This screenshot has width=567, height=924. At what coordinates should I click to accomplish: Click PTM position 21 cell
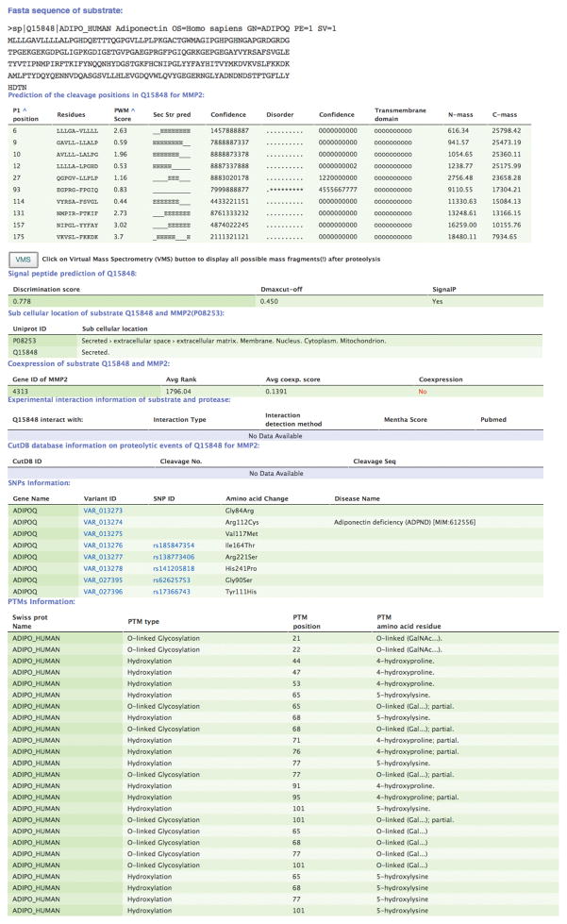pos(296,638)
